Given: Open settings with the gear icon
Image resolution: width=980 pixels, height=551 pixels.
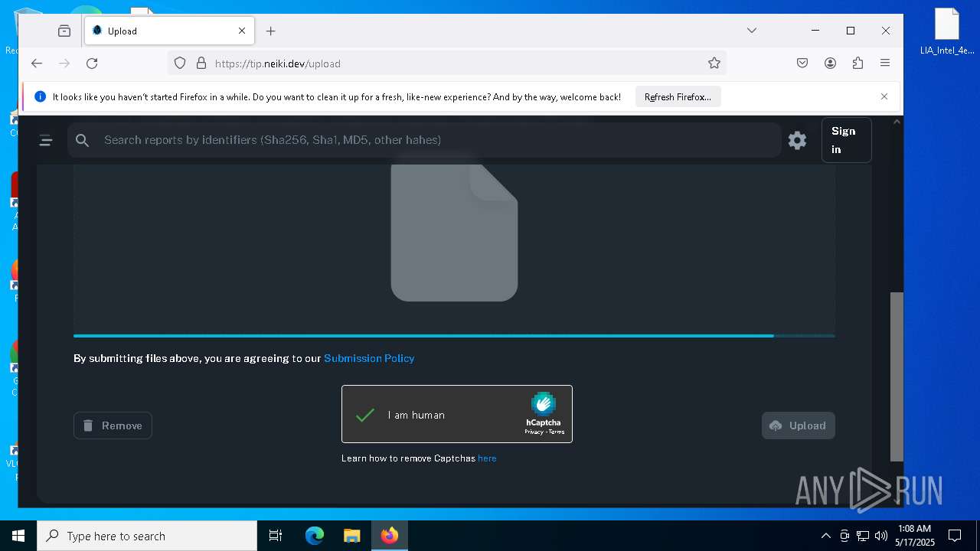Looking at the screenshot, I should [x=797, y=140].
